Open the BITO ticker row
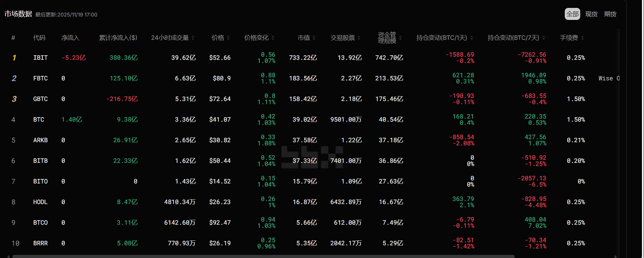 40,181
